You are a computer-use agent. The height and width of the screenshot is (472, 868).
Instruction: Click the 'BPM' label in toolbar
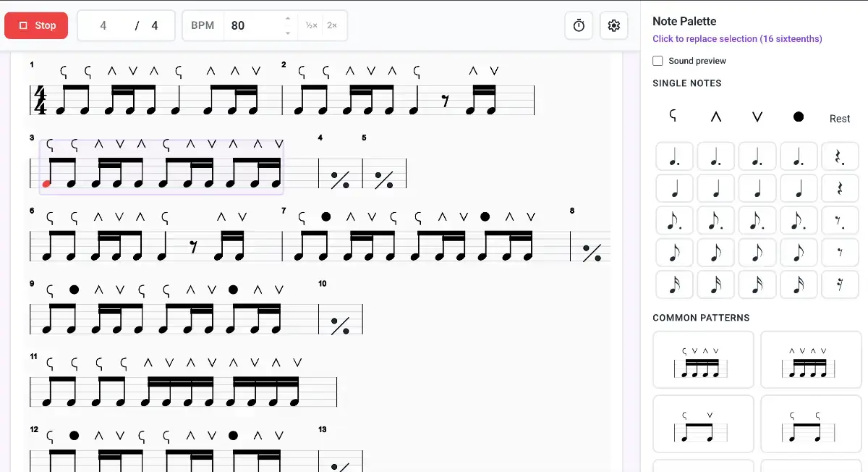pos(203,25)
